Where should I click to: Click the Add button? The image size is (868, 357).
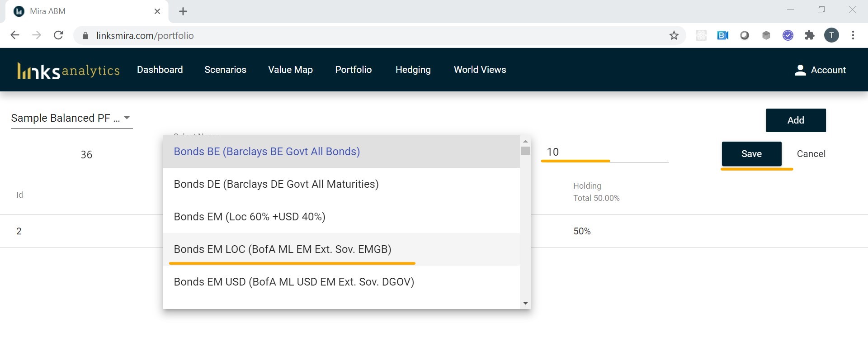pyautogui.click(x=796, y=120)
